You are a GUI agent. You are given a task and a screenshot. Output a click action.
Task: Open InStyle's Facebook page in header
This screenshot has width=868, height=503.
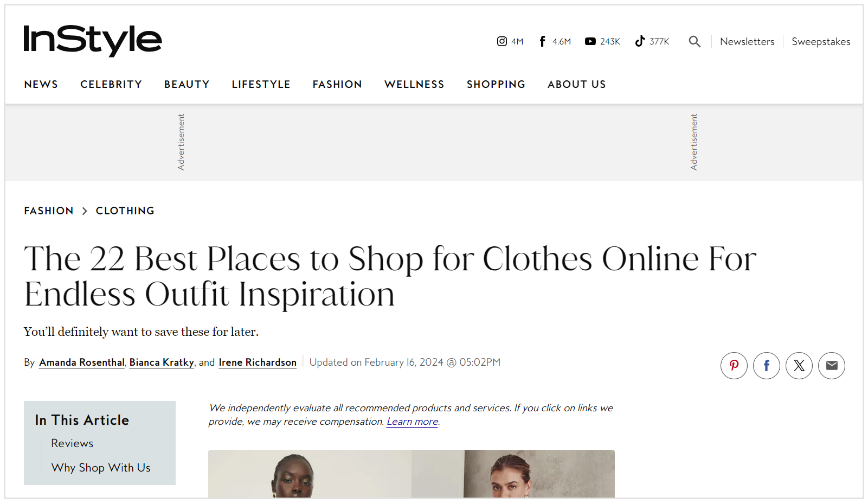pyautogui.click(x=542, y=41)
